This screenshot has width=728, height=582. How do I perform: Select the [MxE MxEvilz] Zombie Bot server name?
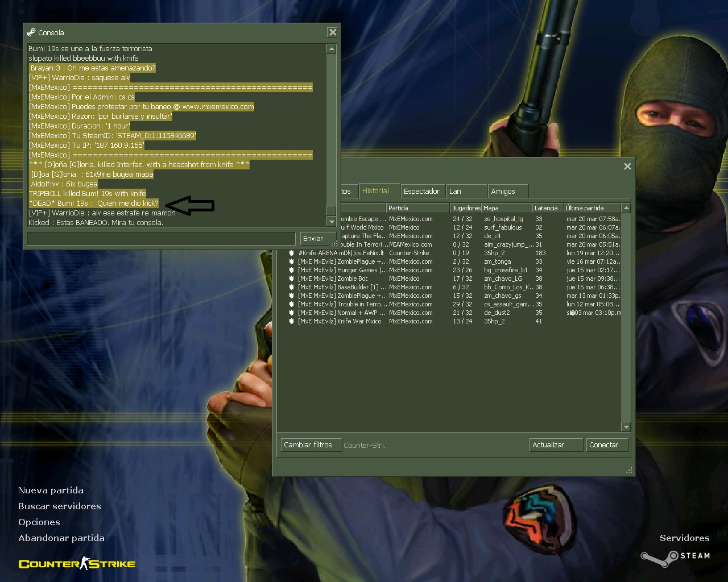(x=333, y=278)
